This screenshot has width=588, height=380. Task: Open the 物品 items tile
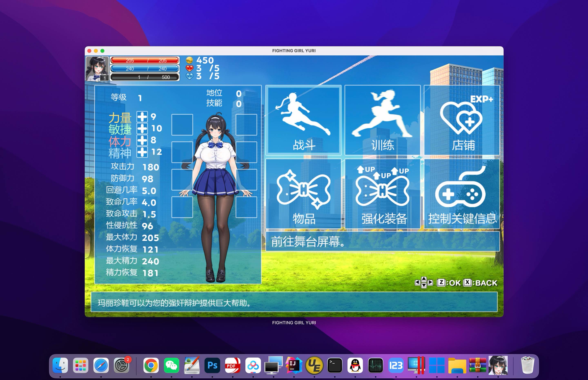click(303, 193)
